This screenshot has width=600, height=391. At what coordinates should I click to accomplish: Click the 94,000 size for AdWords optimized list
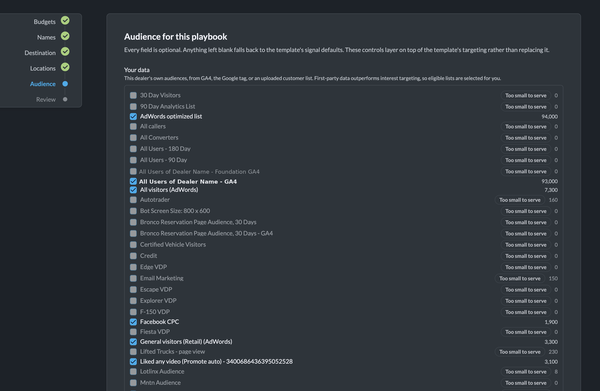(x=549, y=117)
